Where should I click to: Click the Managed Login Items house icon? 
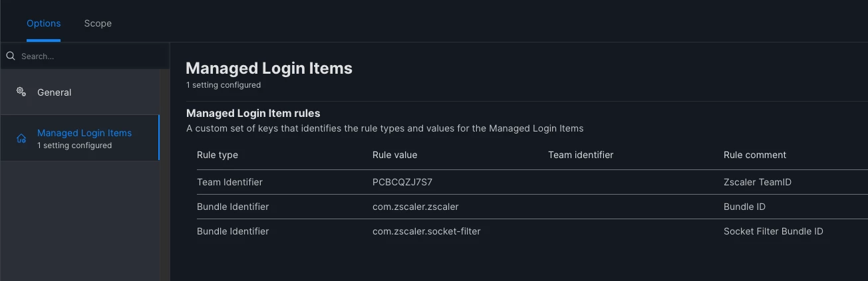click(21, 139)
